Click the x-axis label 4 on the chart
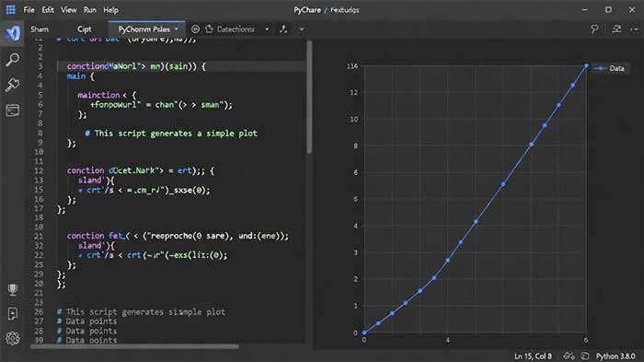The image size is (644, 362). click(448, 340)
